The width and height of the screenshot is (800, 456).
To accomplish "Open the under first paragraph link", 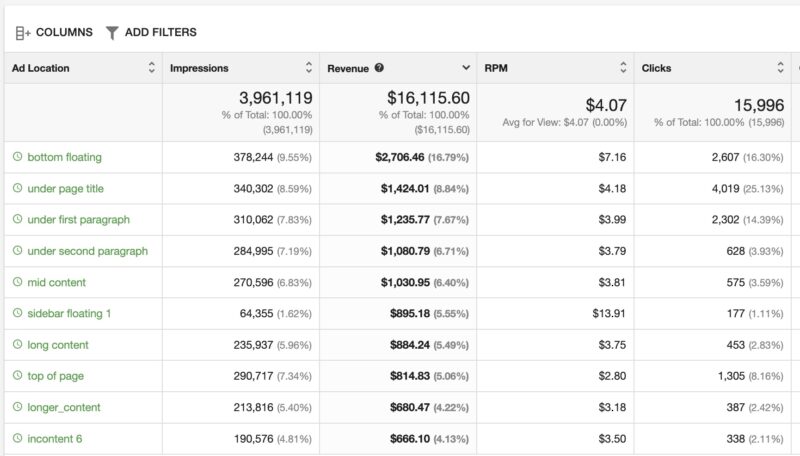I will 78,220.
